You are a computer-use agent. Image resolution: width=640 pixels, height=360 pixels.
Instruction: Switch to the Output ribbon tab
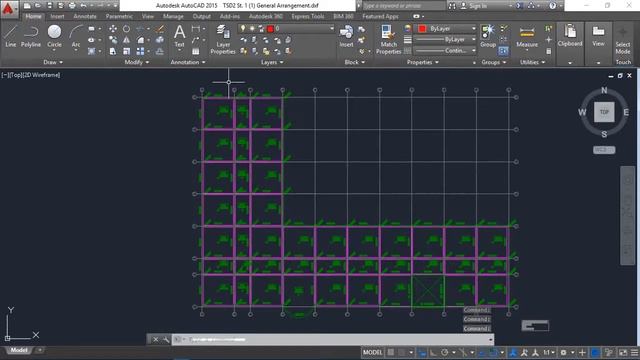202,16
